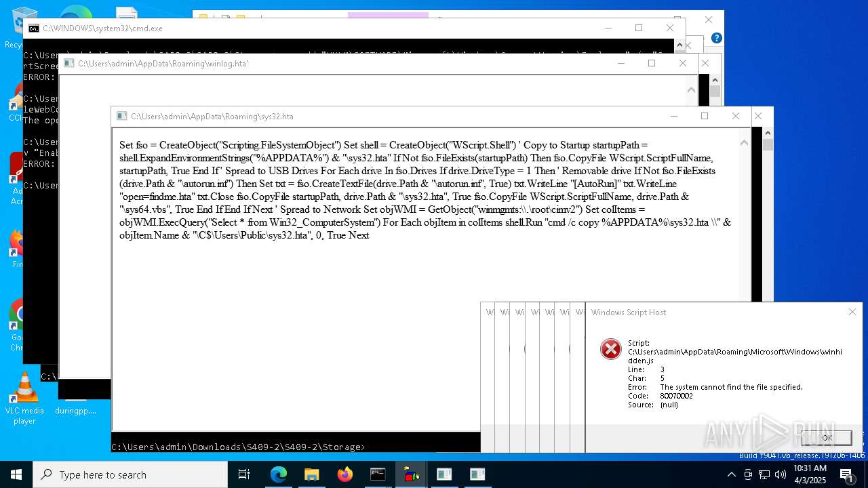Click the 'system cannot find the file' error text
Viewport: 868px width, 488px height.
731,387
